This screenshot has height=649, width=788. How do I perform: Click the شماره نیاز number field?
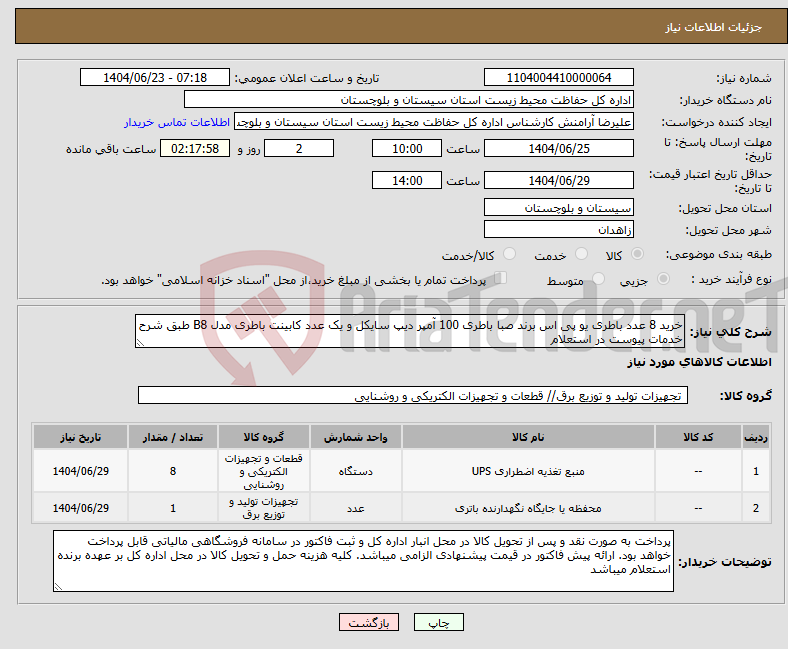click(x=558, y=78)
